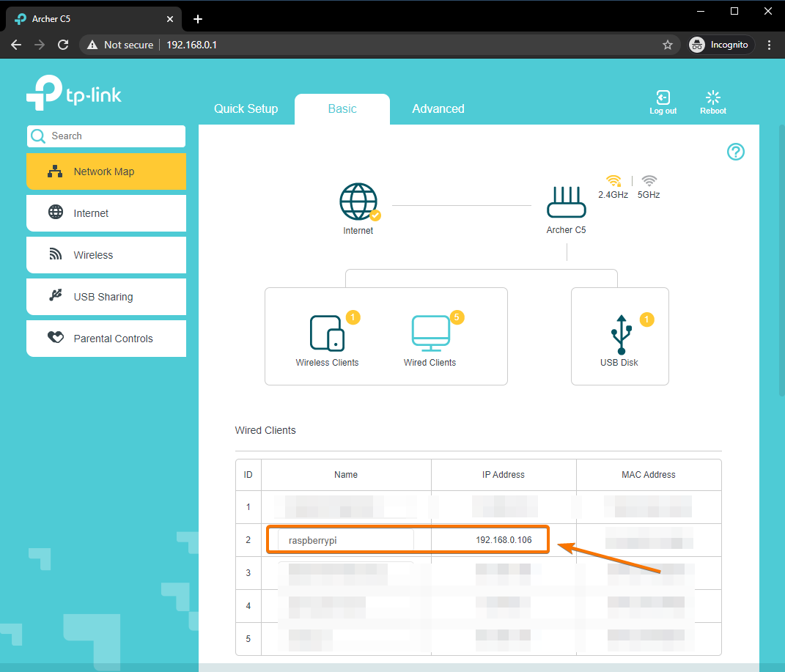Open Internet in the sidebar menu
785x672 pixels.
[106, 213]
